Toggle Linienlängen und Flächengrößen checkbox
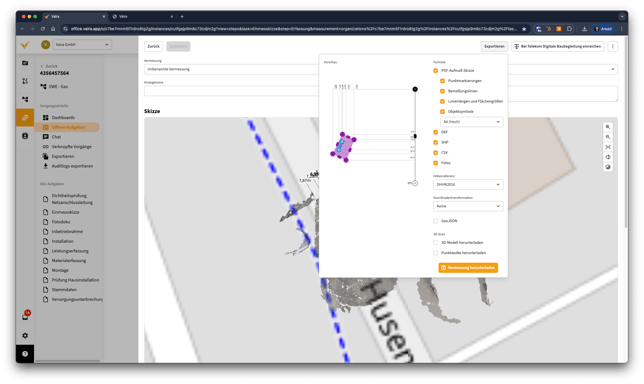Image resolution: width=644 pixels, height=384 pixels. coord(442,101)
